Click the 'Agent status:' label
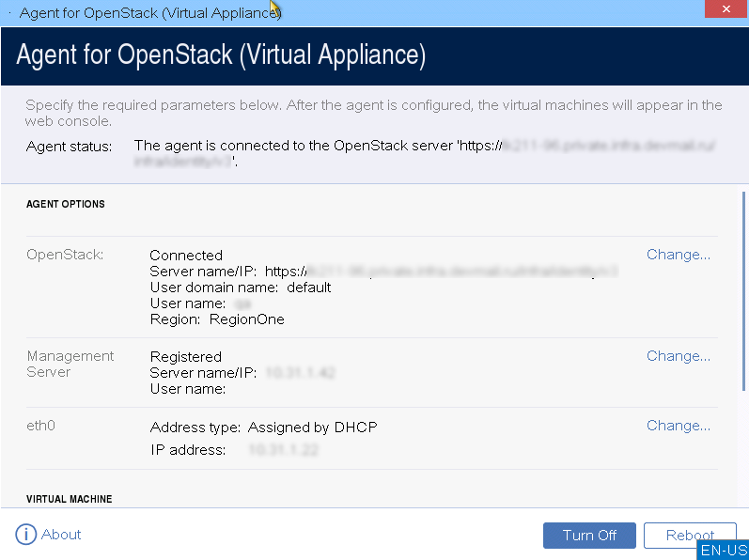The image size is (749, 560). tap(69, 146)
